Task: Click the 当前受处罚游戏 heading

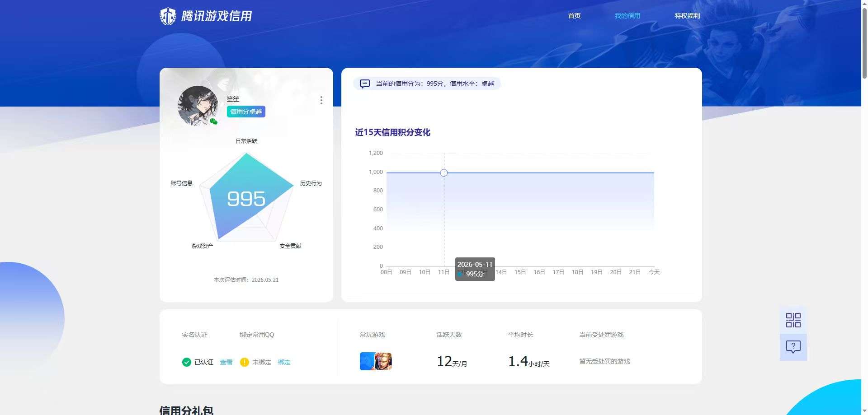Action: pyautogui.click(x=601, y=335)
